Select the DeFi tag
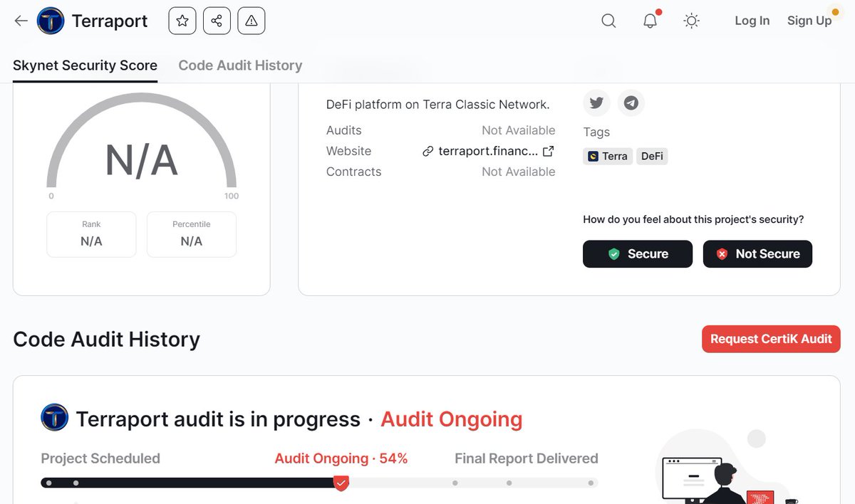The width and height of the screenshot is (855, 504). 652,156
